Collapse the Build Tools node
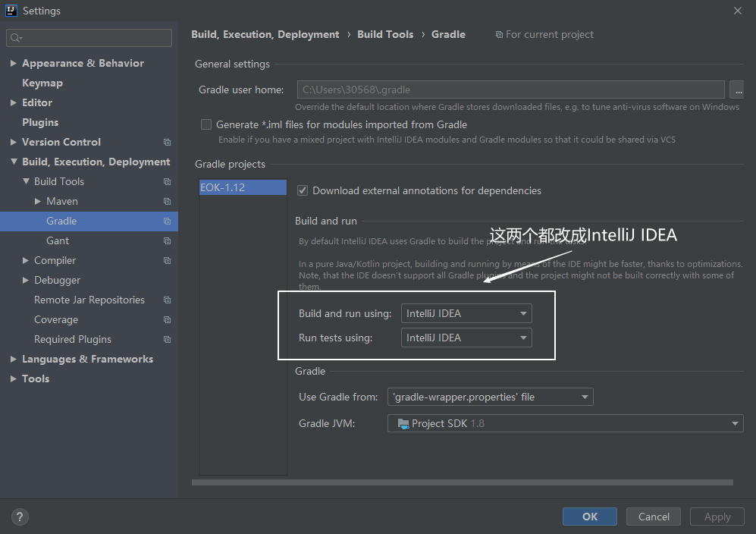The height and width of the screenshot is (534, 756). coord(26,182)
